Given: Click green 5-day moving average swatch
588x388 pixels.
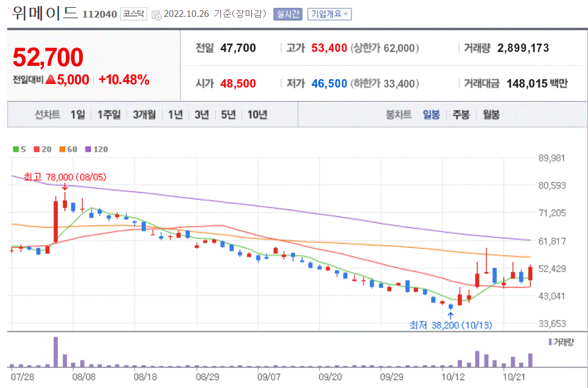Looking at the screenshot, I should pyautogui.click(x=16, y=149).
